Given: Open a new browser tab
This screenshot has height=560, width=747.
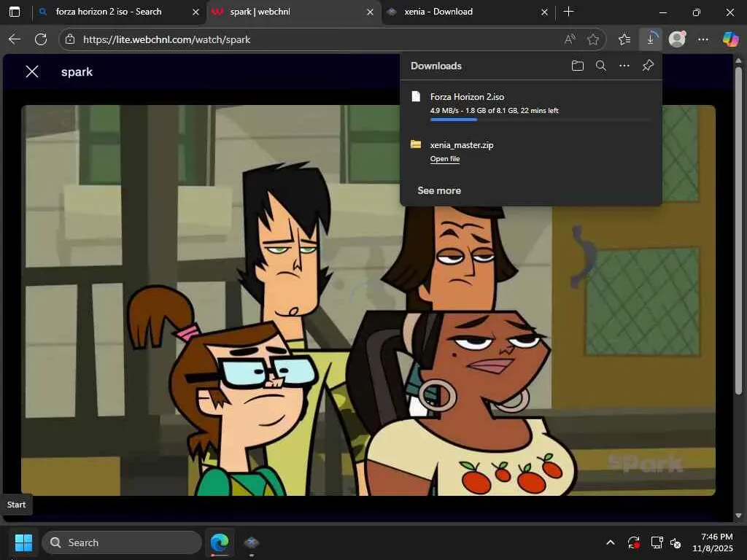Looking at the screenshot, I should coord(569,12).
